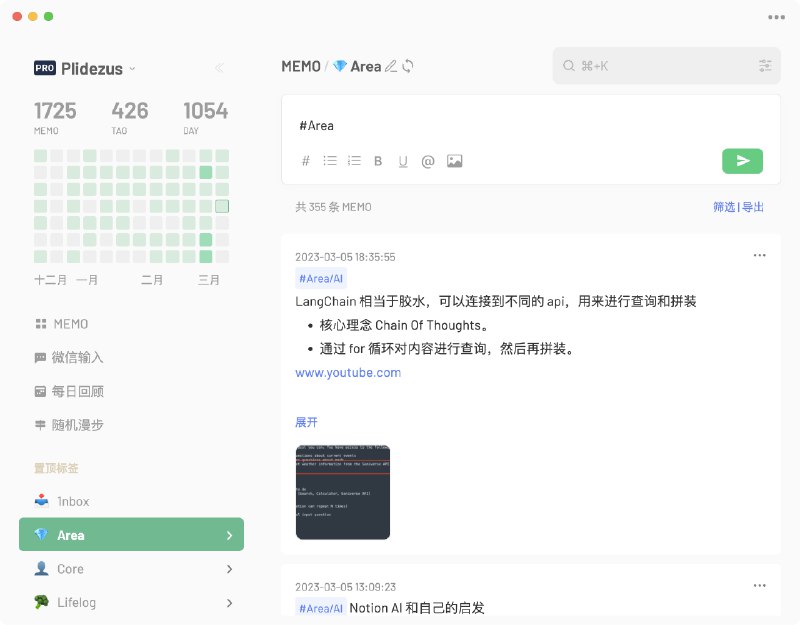Toggle underline formatting in the editor
This screenshot has width=800, height=625.
(404, 160)
